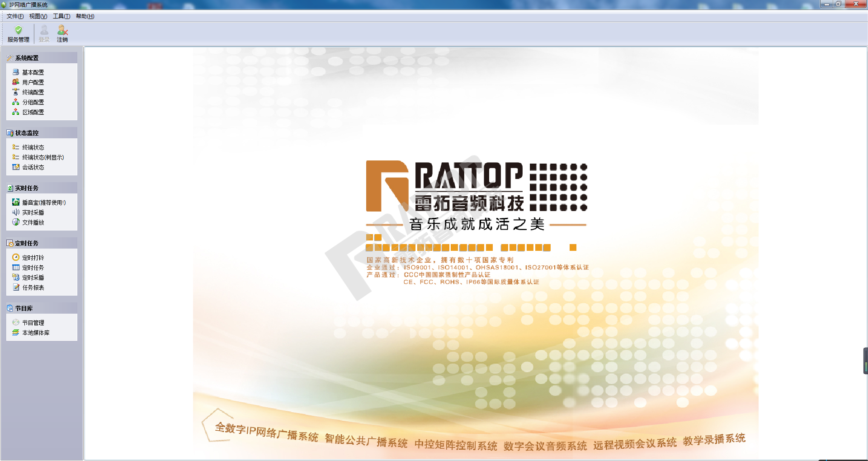Select 节目管理 text entry
The image size is (868, 461).
coord(33,323)
